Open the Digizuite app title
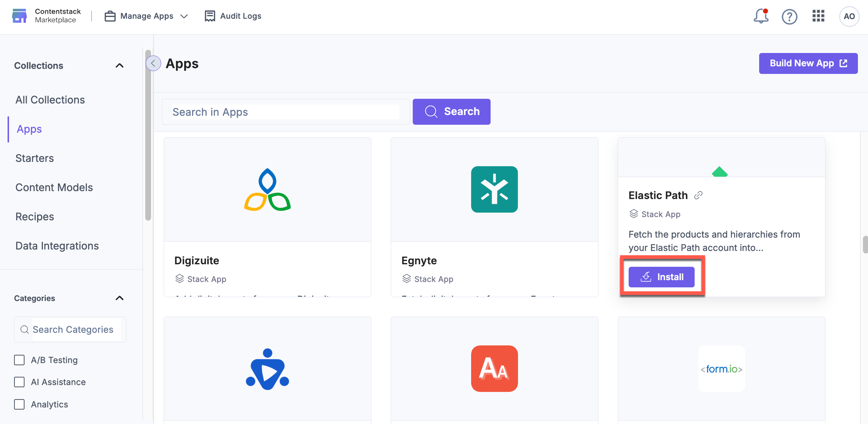The image size is (868, 424). click(x=196, y=261)
